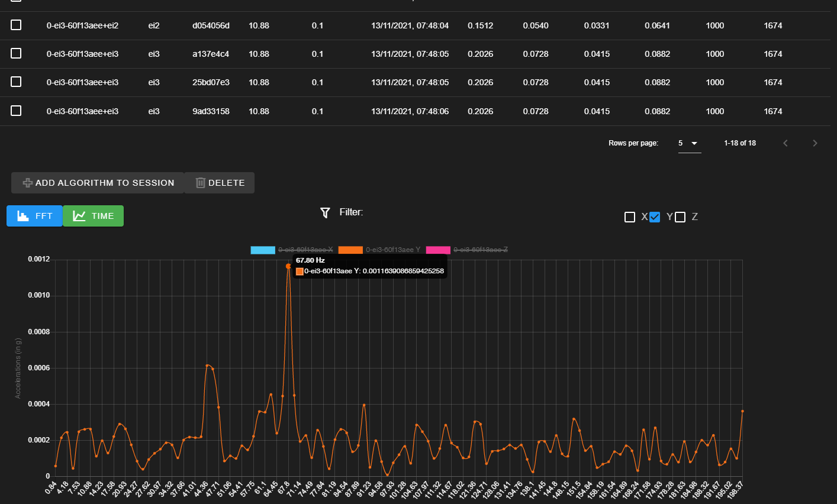Uncheck the Y axis checkbox
837x504 pixels.
pyautogui.click(x=655, y=217)
